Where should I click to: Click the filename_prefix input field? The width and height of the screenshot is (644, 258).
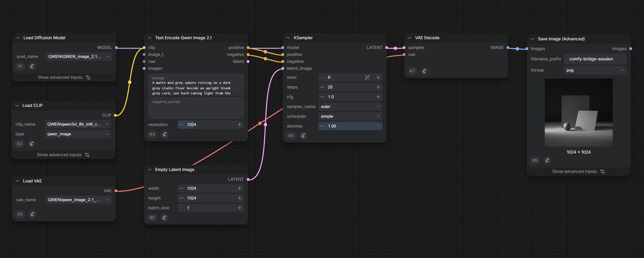(595, 59)
